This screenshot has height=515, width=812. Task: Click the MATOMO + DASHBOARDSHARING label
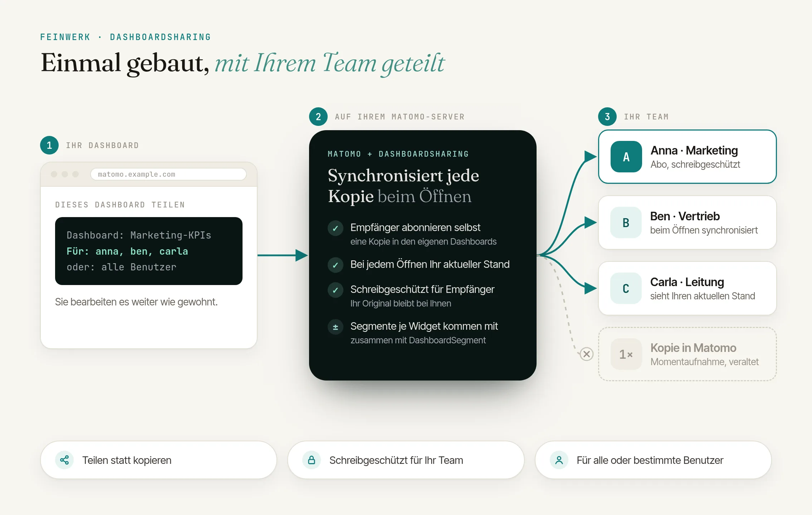coord(398,154)
